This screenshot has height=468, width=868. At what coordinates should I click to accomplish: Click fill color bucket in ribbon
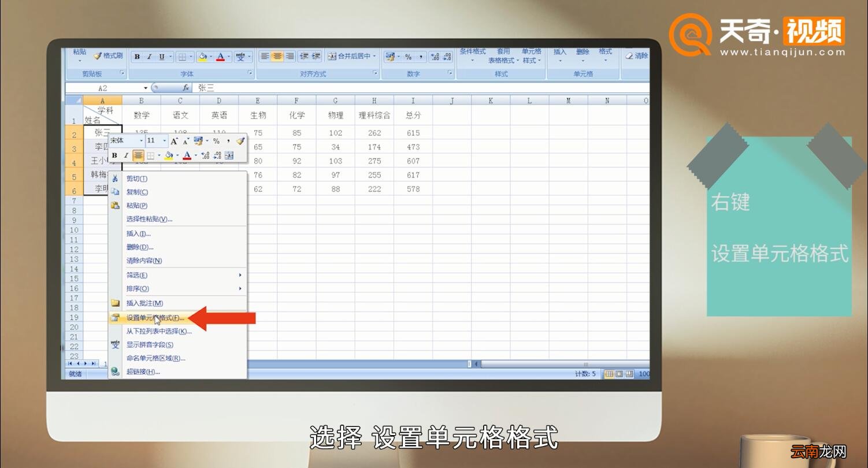[202, 57]
